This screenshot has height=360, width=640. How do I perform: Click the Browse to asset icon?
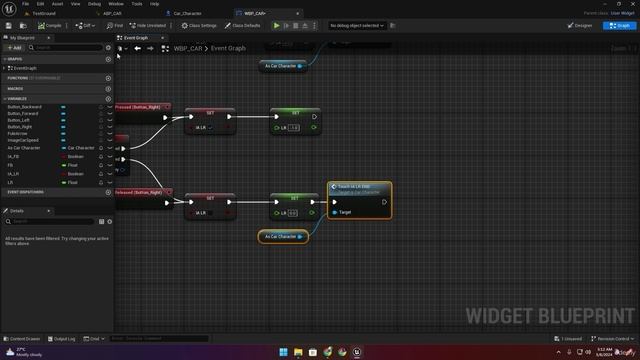pos(23,26)
